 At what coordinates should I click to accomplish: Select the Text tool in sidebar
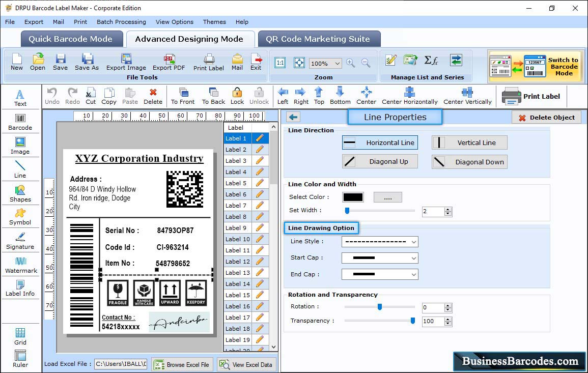click(20, 98)
